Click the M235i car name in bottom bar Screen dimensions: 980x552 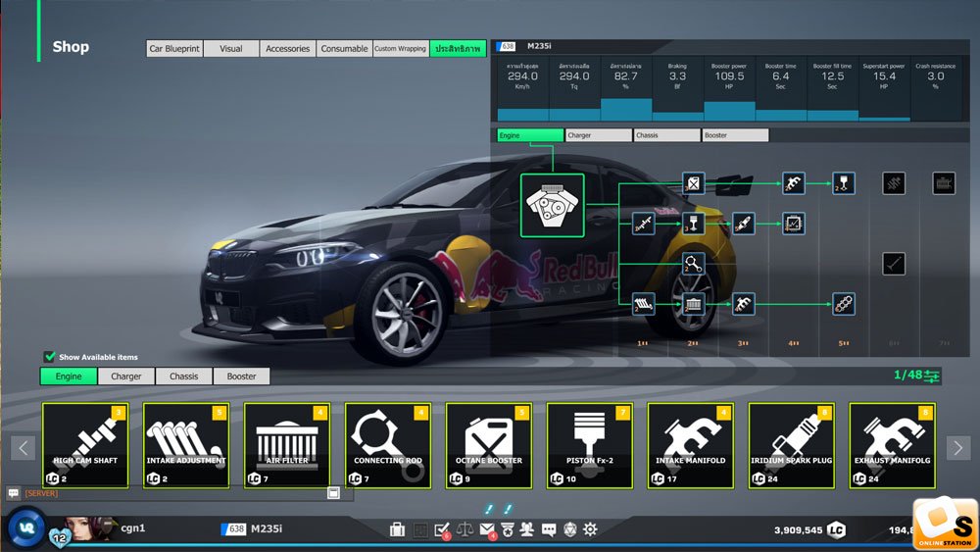pos(267,528)
